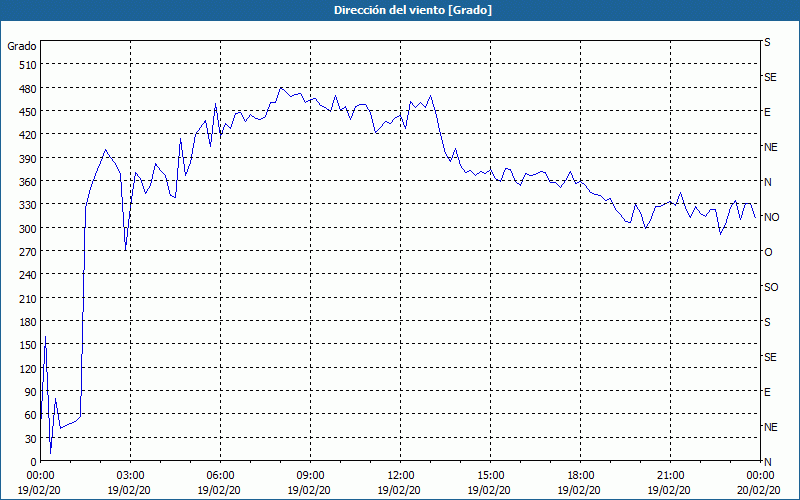Select the 20/02/20 date label

click(760, 490)
